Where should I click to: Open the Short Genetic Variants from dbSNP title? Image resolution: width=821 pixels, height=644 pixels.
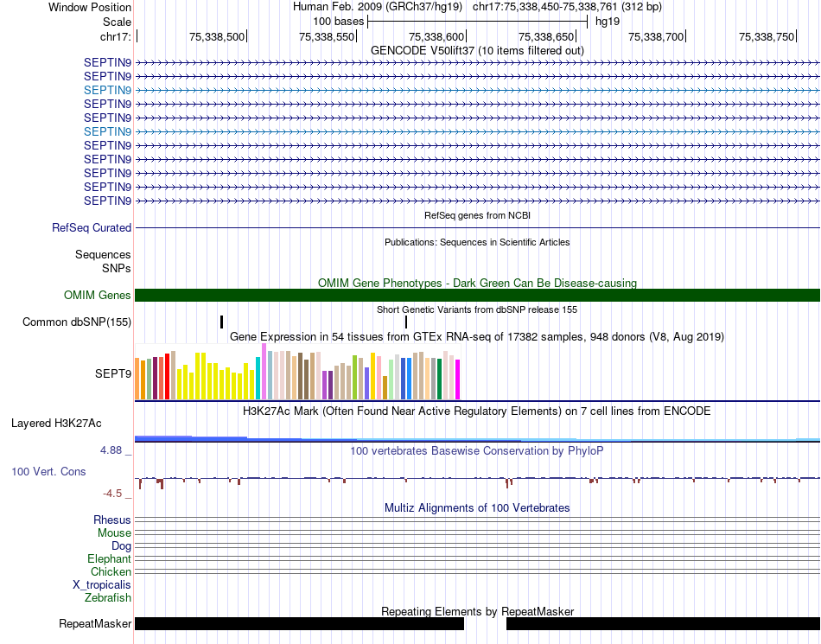477,309
